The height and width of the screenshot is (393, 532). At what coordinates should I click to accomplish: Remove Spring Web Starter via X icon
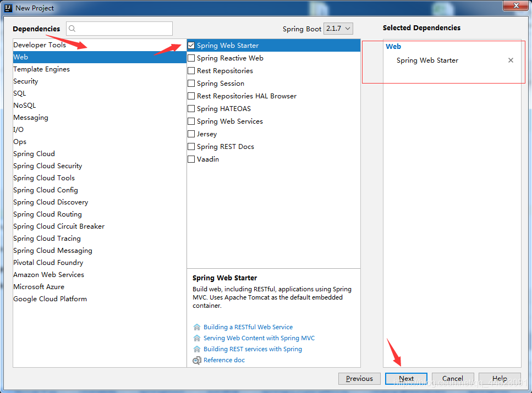pyautogui.click(x=511, y=60)
